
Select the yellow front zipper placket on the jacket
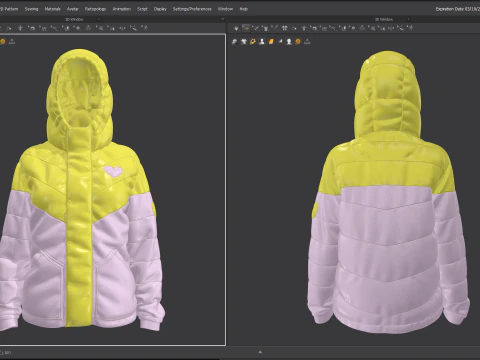tap(79, 227)
